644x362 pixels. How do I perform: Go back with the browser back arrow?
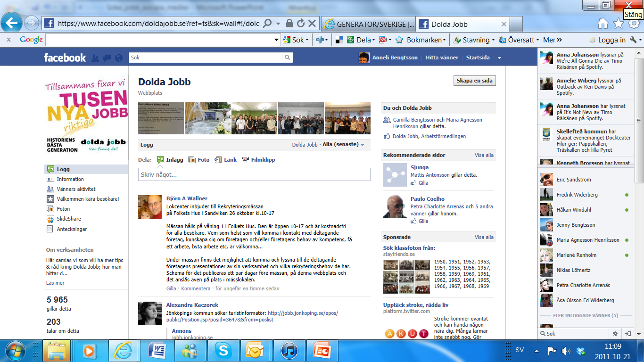(11, 22)
